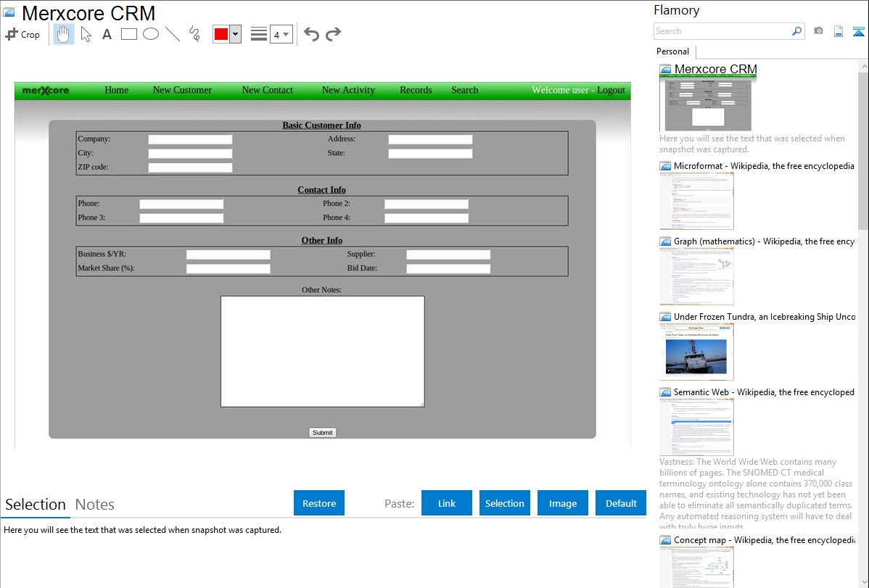Click the Bid Date input field
Screen dimensions: 869x588
pos(448,269)
